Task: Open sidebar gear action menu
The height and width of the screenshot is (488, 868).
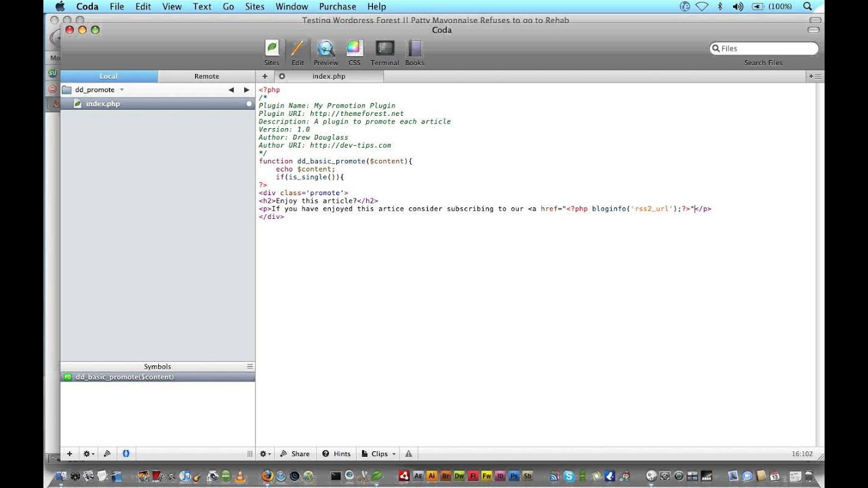Action: (x=88, y=453)
